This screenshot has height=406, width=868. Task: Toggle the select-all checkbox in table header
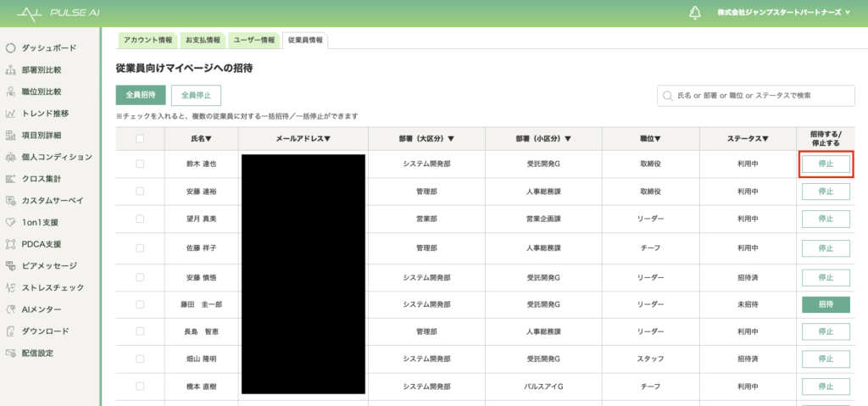point(140,139)
